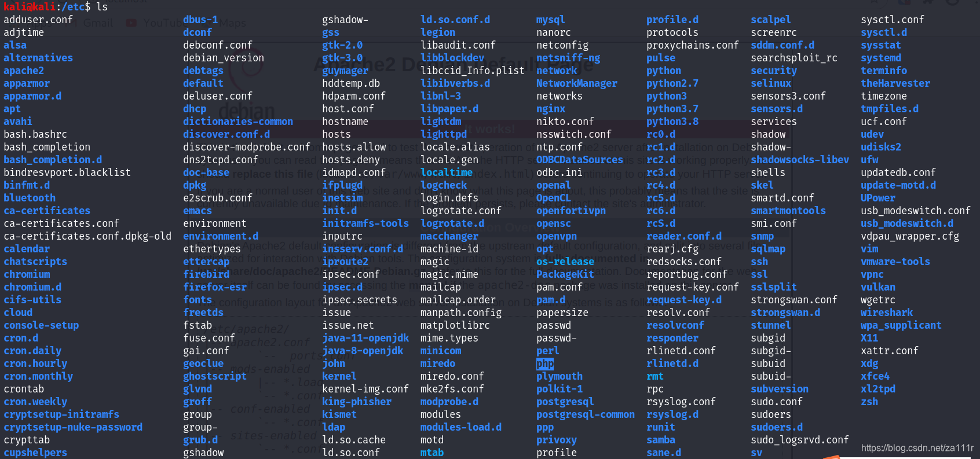Select the crontab file entry
This screenshot has width=980, height=459.
tap(24, 389)
